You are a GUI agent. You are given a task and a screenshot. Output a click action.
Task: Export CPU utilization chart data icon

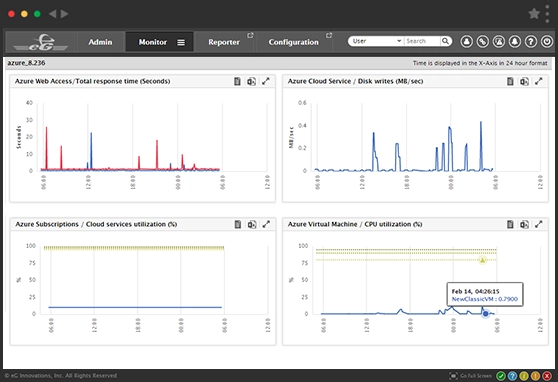pyautogui.click(x=524, y=224)
